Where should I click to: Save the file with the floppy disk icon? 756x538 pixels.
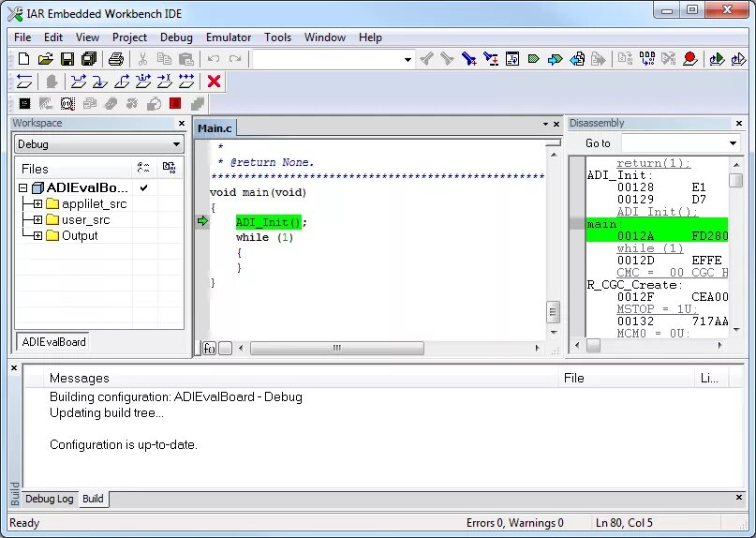67,59
